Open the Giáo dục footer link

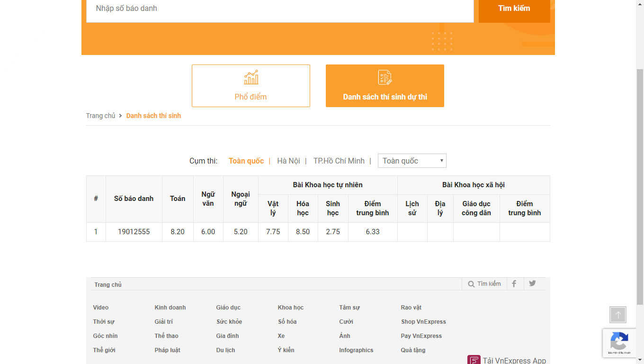pyautogui.click(x=228, y=308)
